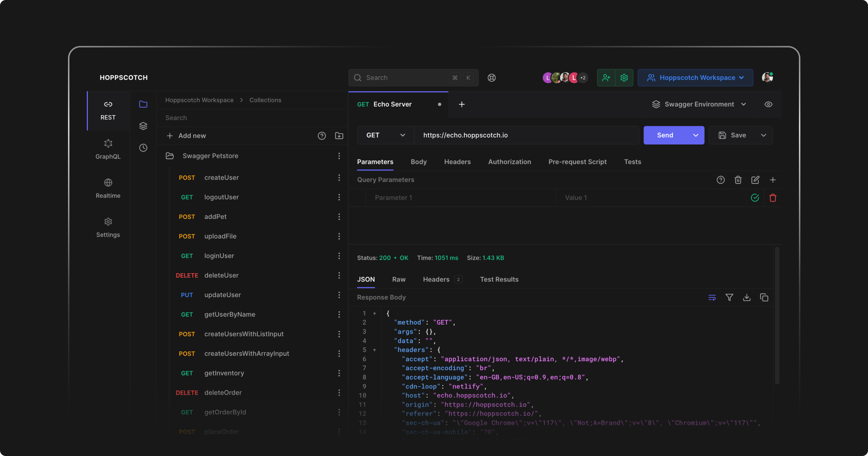Toggle the Hoppscotch Workspace switcher

pos(695,77)
